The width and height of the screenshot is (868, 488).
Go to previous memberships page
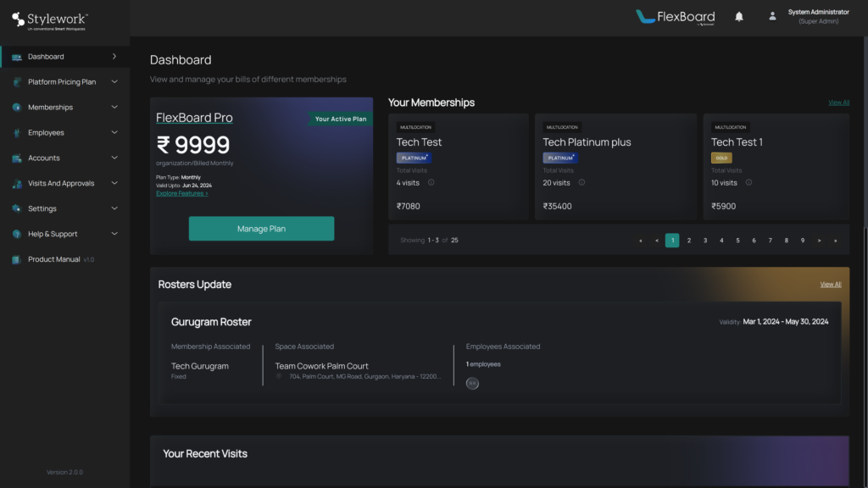point(657,241)
